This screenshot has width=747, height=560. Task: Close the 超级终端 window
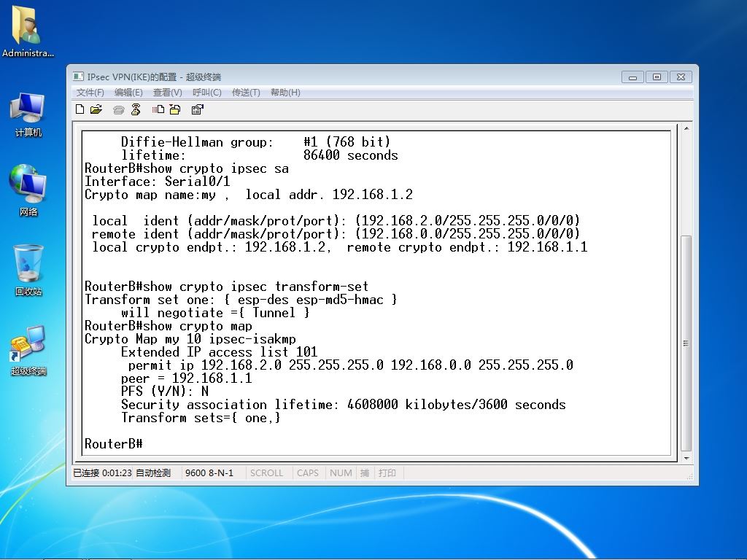click(681, 77)
